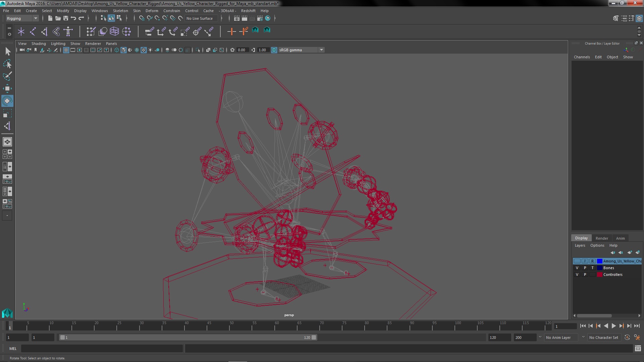The image size is (644, 362).
Task: Open a scene file via the folder icon
Action: tap(58, 18)
